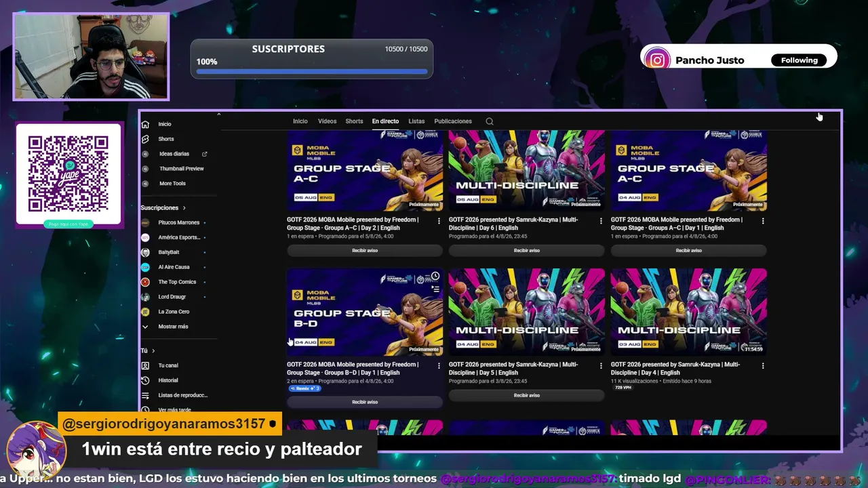868x488 pixels.
Task: Add Groups B–D video to queue
Action: pos(435,289)
